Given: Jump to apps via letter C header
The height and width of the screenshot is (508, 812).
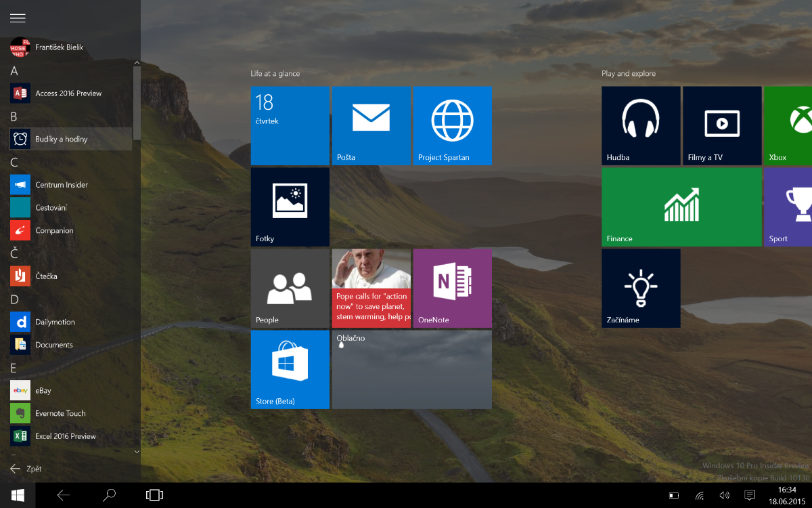Looking at the screenshot, I should pos(14,163).
